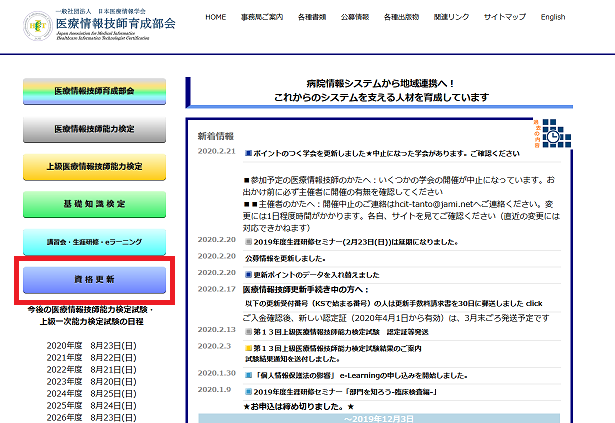615x423 pixels.
Task: Click exam date 2024年度 8月25日(日)
Action: pyautogui.click(x=91, y=394)
